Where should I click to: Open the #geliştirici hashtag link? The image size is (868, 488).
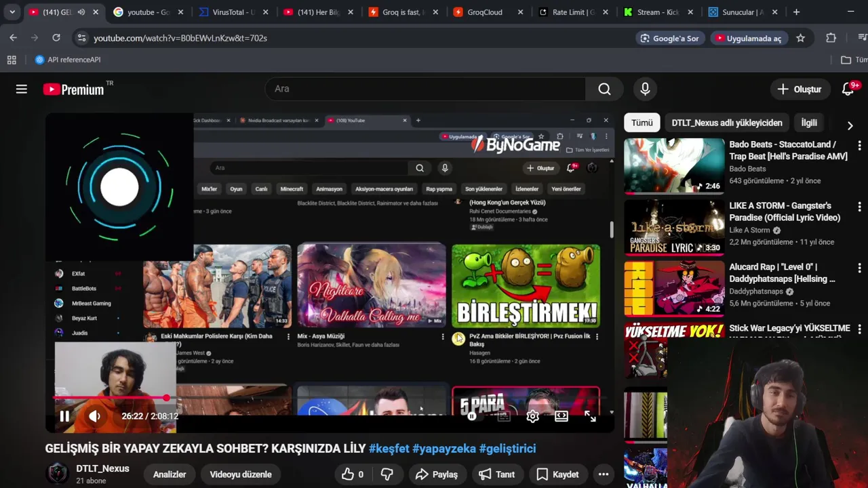[x=507, y=449]
